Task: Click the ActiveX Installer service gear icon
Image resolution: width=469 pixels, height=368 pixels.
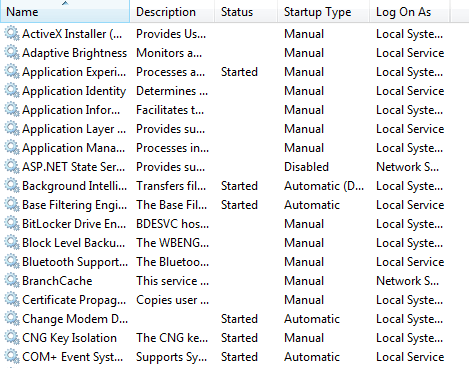Action: [x=12, y=34]
